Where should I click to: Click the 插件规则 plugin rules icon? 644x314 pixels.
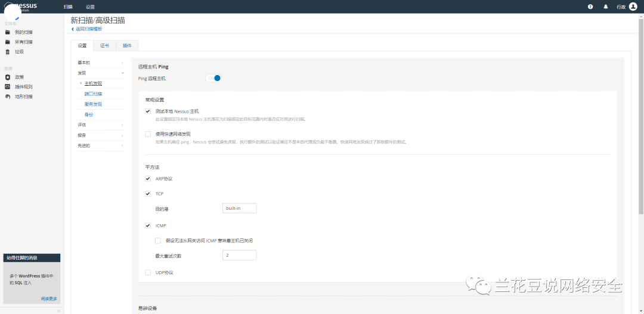[8, 86]
